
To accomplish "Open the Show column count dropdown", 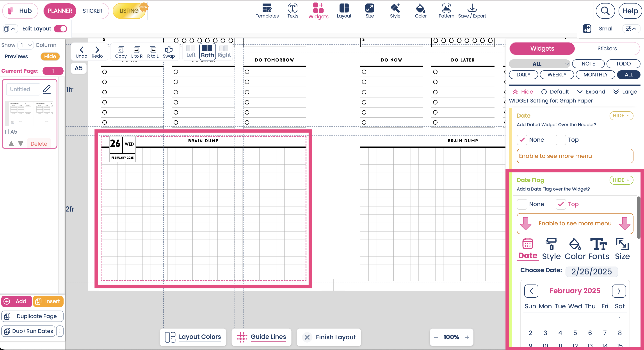I will [x=26, y=45].
